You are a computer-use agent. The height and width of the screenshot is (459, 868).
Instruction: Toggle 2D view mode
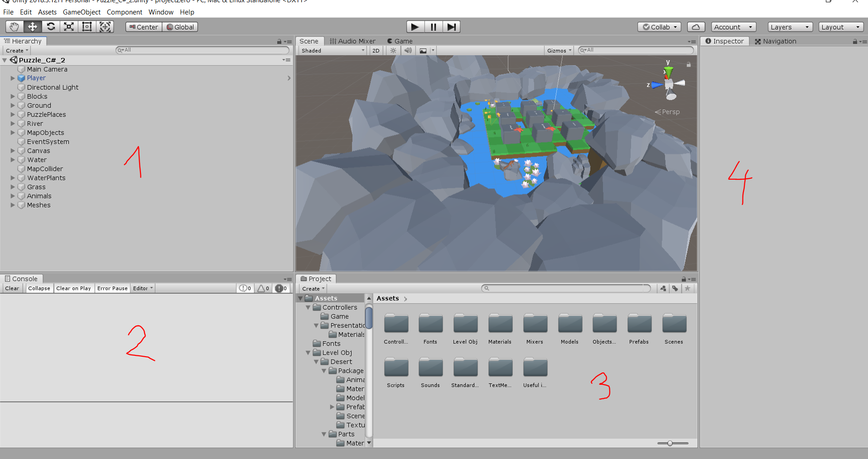coord(376,50)
